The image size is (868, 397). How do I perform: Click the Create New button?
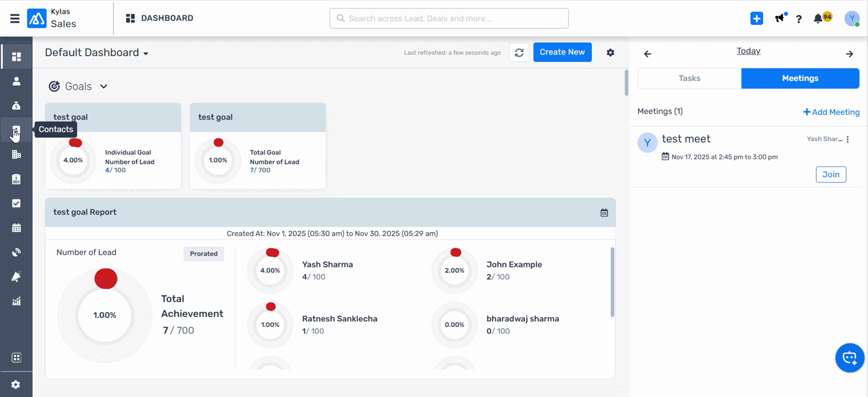pos(562,52)
